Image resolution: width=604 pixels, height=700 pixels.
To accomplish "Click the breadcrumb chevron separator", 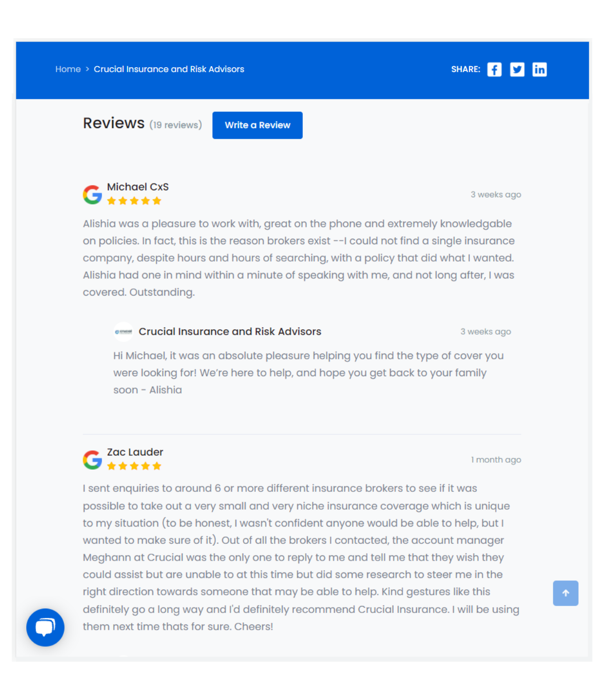I will click(88, 69).
